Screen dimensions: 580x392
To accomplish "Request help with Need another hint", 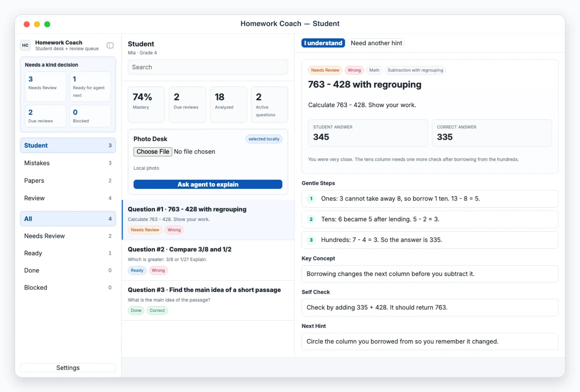I will (376, 43).
